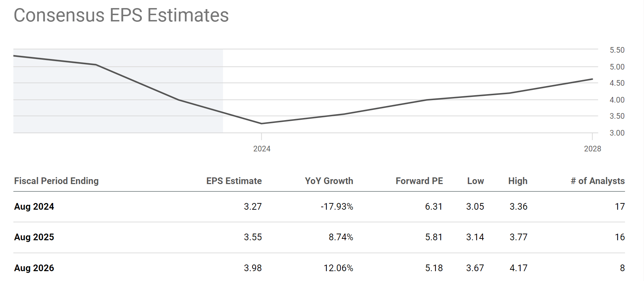Click the YoY Growth column header
This screenshot has width=644, height=281.
coord(329,181)
